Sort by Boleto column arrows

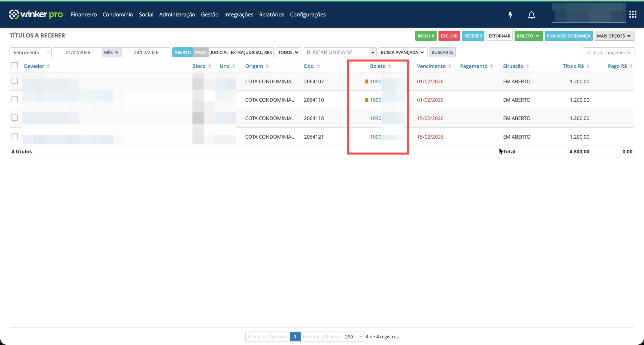[x=390, y=66]
